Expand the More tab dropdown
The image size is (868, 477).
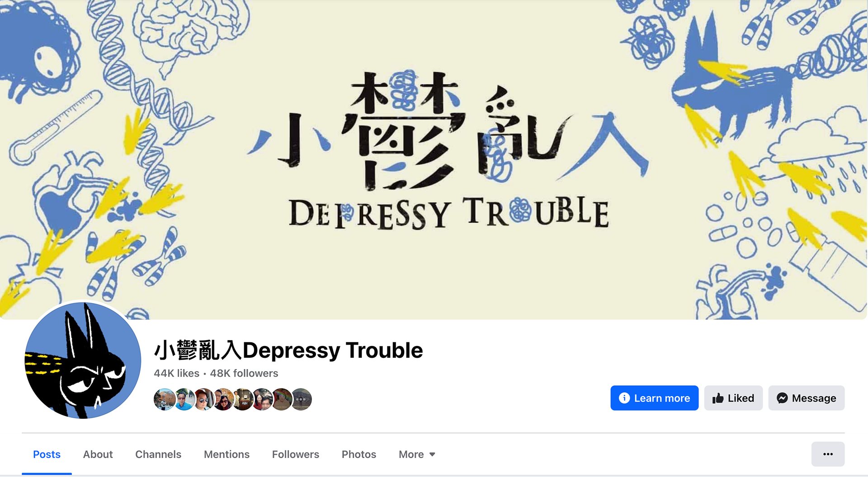417,454
